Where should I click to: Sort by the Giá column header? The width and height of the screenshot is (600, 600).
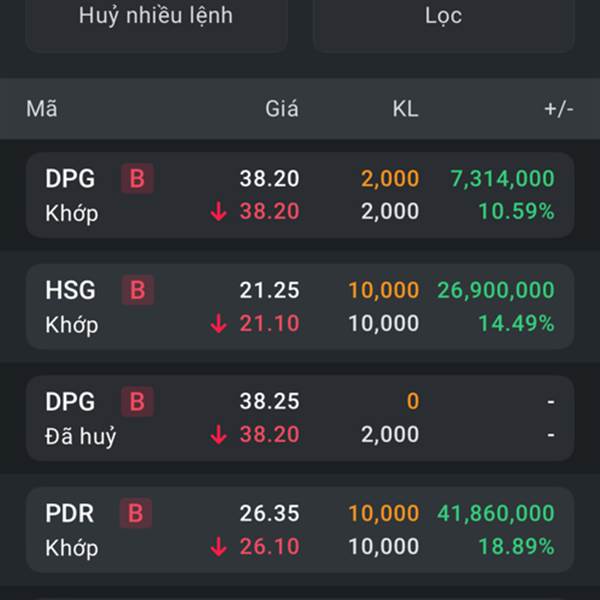[281, 109]
